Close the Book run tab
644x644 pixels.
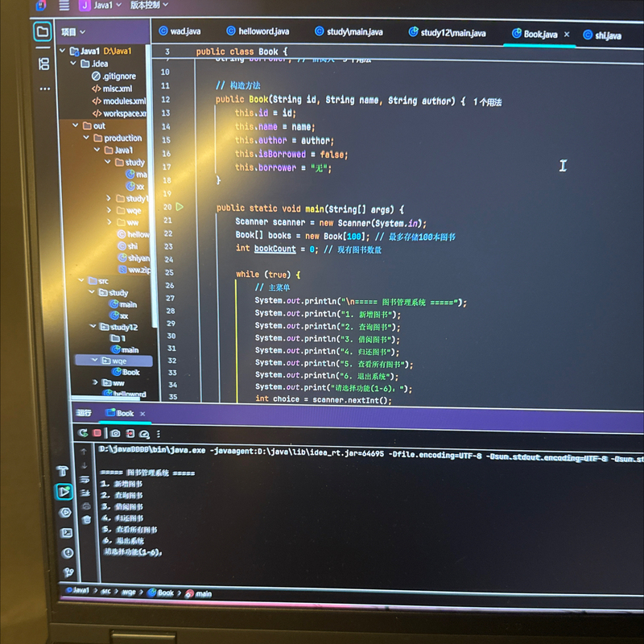142,414
